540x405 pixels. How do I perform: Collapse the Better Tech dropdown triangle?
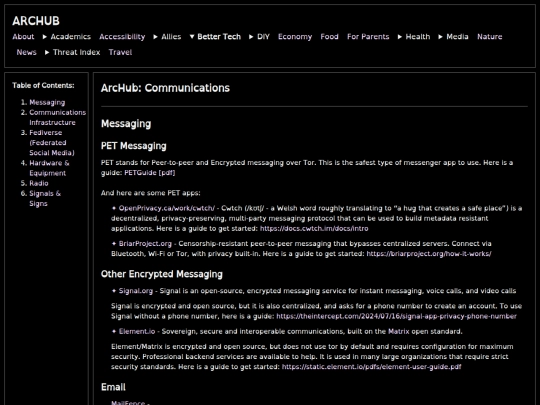pos(192,37)
